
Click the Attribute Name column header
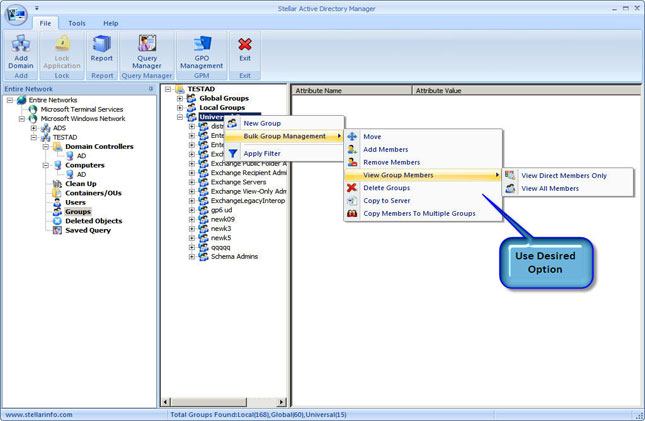pos(352,91)
